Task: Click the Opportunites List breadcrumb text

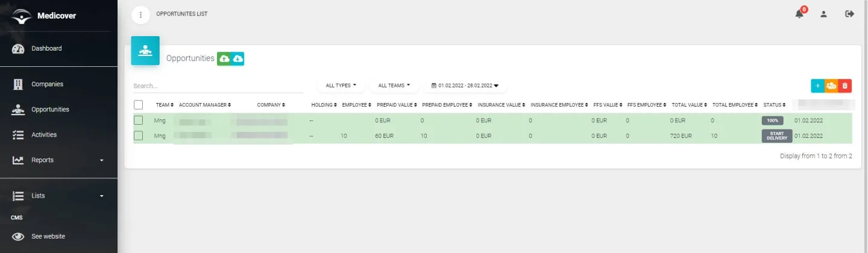Action: pyautogui.click(x=181, y=14)
